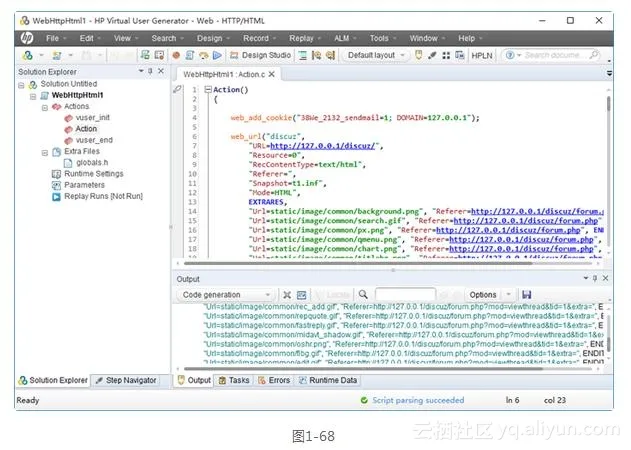
Task: Toggle word wrap icon in Output pane
Action: (301, 295)
